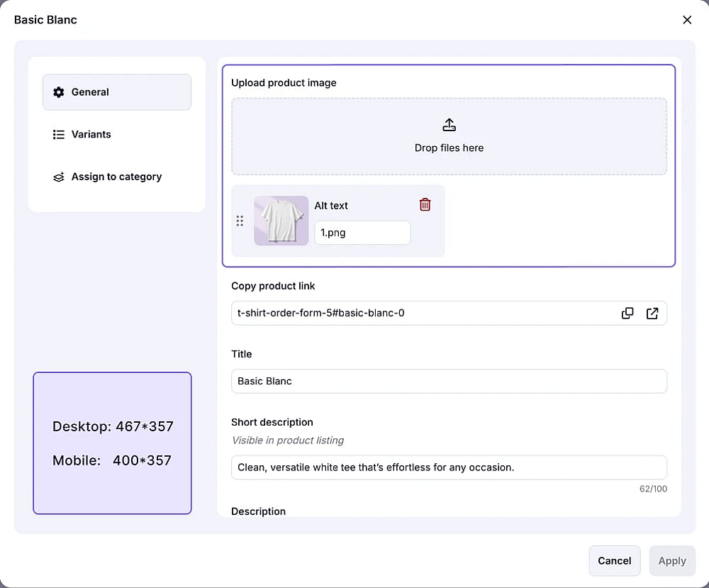Open the General tab
This screenshot has width=709, height=588.
117,92
